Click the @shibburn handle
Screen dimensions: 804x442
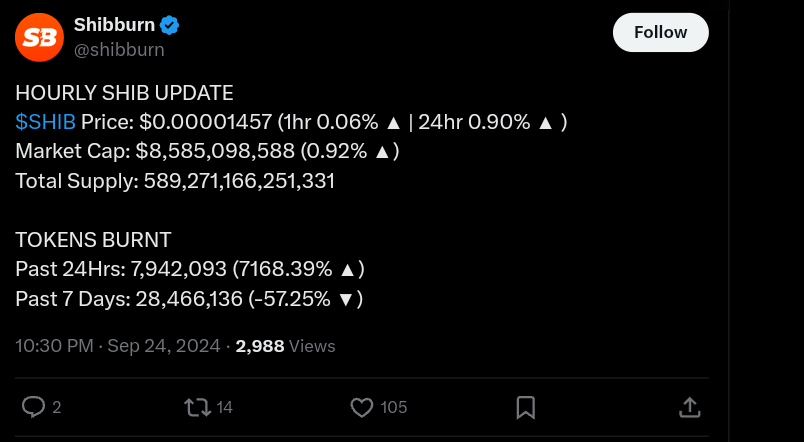pyautogui.click(x=119, y=49)
